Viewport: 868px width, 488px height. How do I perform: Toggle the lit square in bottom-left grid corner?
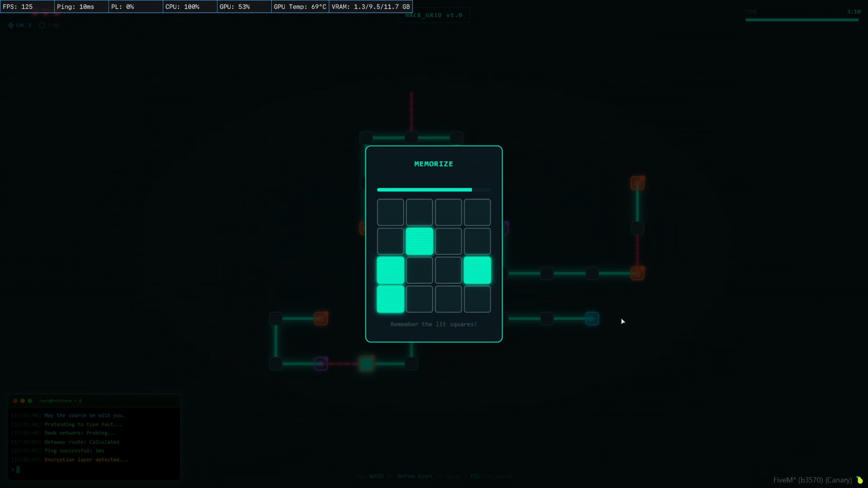tap(390, 299)
